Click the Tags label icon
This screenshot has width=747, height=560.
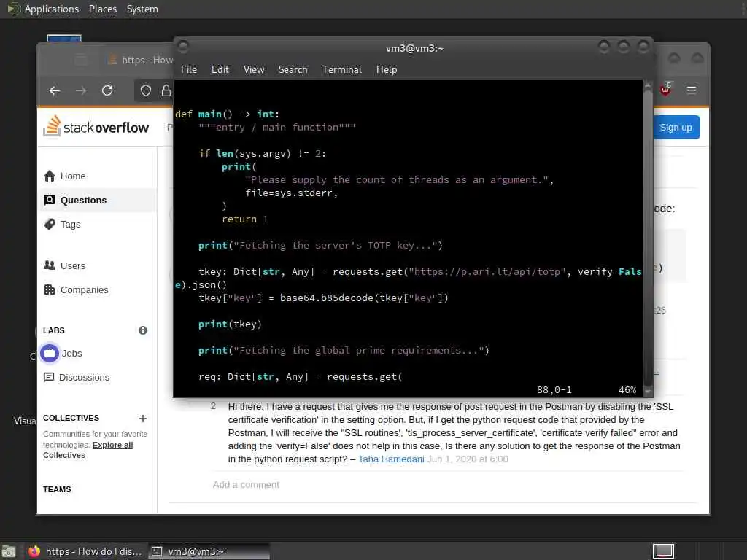coord(50,225)
